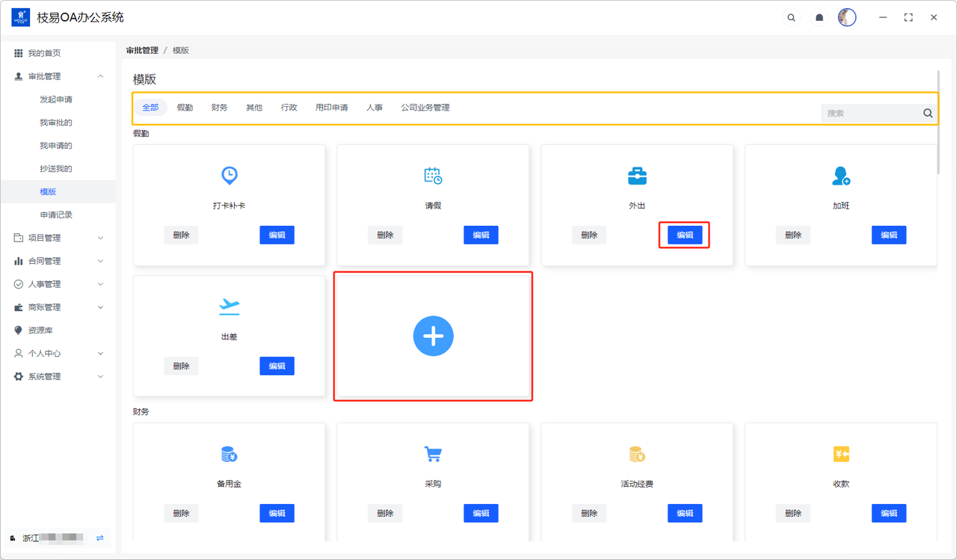Click the search magnifier in title bar
Viewport: 957px width, 560px height.
(x=791, y=18)
